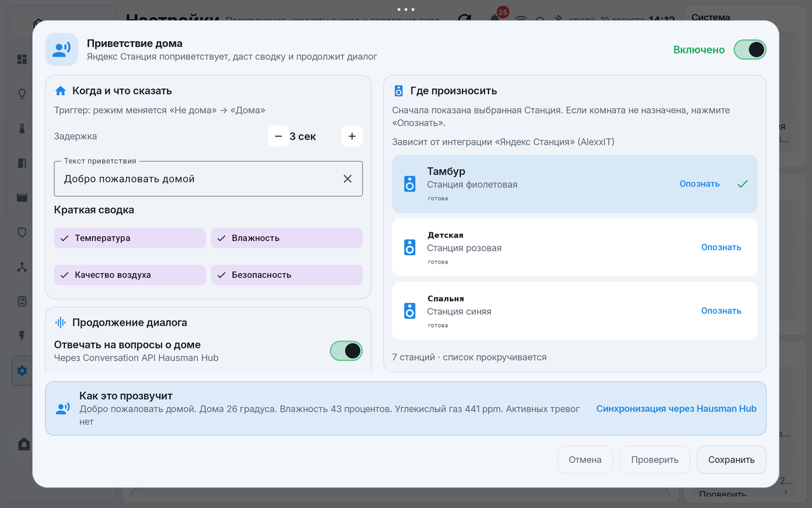Image resolution: width=812 pixels, height=508 pixels.
Task: Click the greeting text input field
Action: [208, 179]
